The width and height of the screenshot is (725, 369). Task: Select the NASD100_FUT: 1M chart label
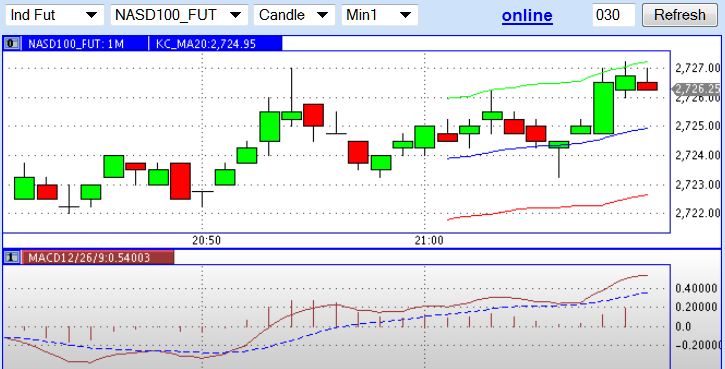(x=76, y=44)
